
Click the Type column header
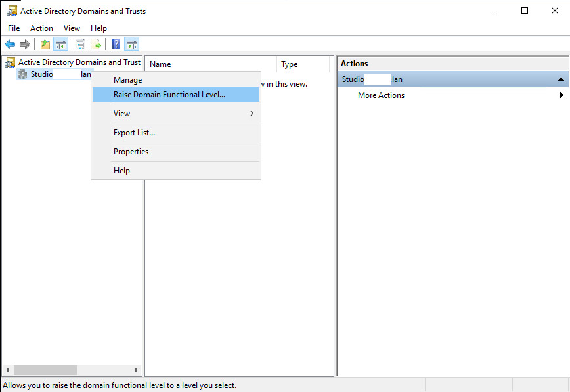point(303,64)
